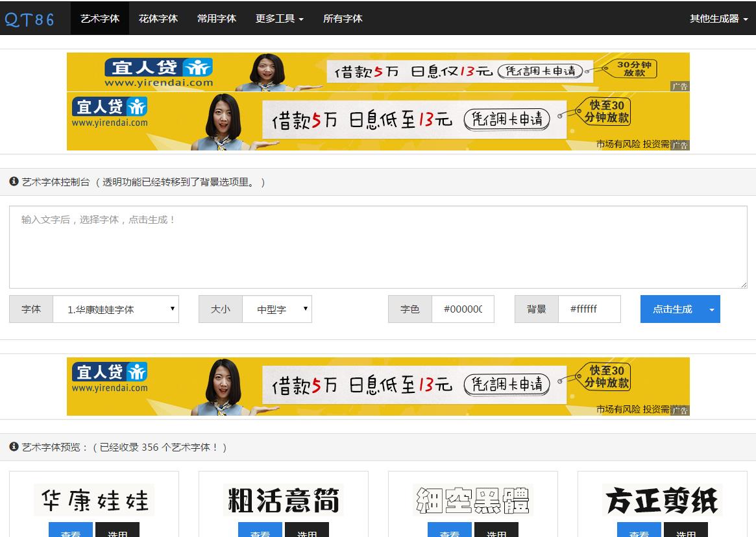Click info icon beside 艺术字体控制台
This screenshot has width=756, height=537.
[14, 181]
